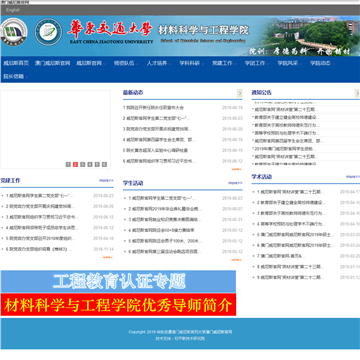Viewport: 360px width, 360px height.
Task: Open the 通知公告 section heading
Action: (261, 92)
